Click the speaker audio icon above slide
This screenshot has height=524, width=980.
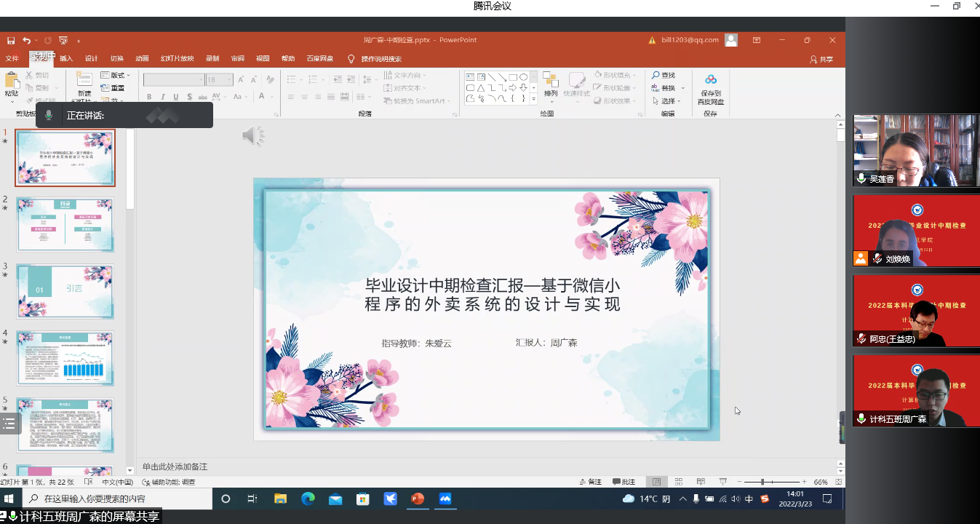pyautogui.click(x=252, y=135)
